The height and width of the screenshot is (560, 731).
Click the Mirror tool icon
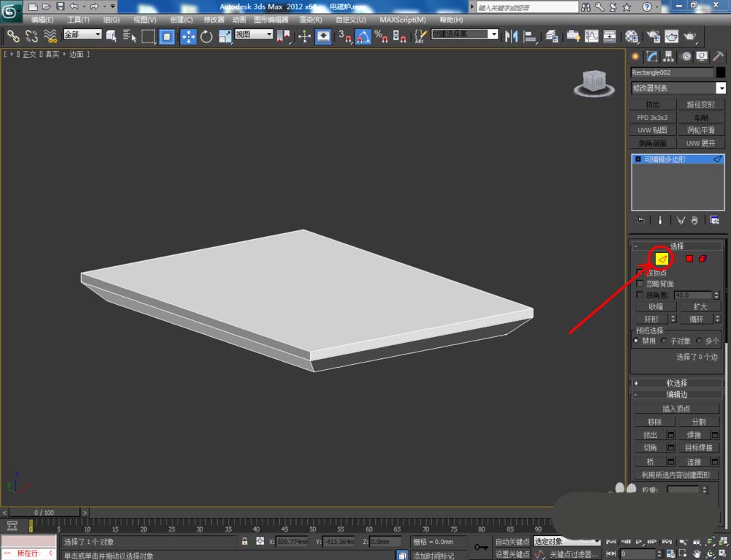(511, 37)
